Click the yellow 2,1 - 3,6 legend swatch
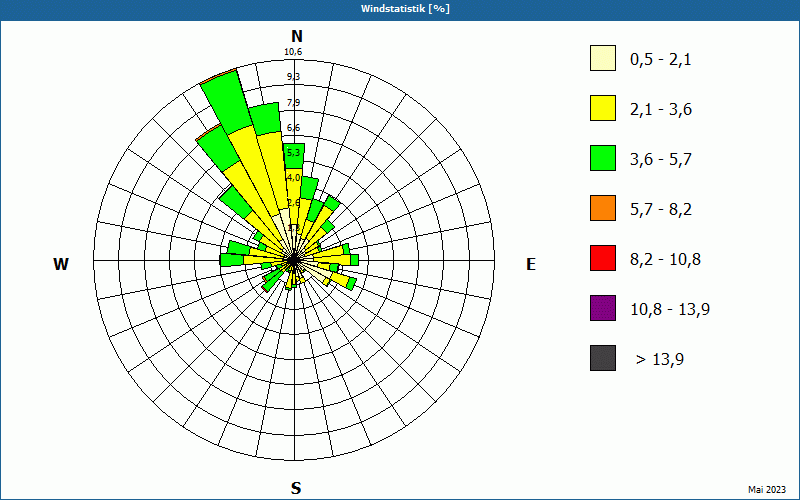Image resolution: width=800 pixels, height=500 pixels. click(x=603, y=108)
